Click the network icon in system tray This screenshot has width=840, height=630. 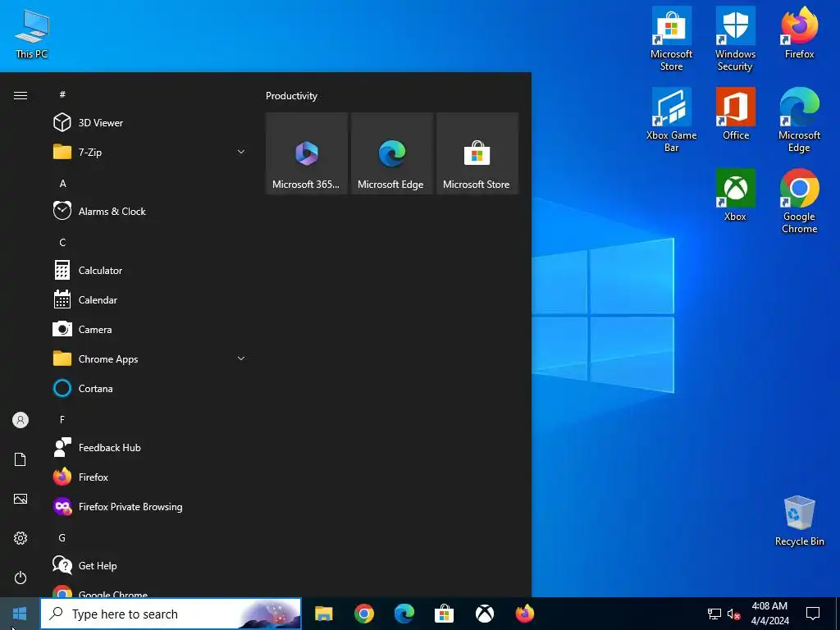click(714, 614)
